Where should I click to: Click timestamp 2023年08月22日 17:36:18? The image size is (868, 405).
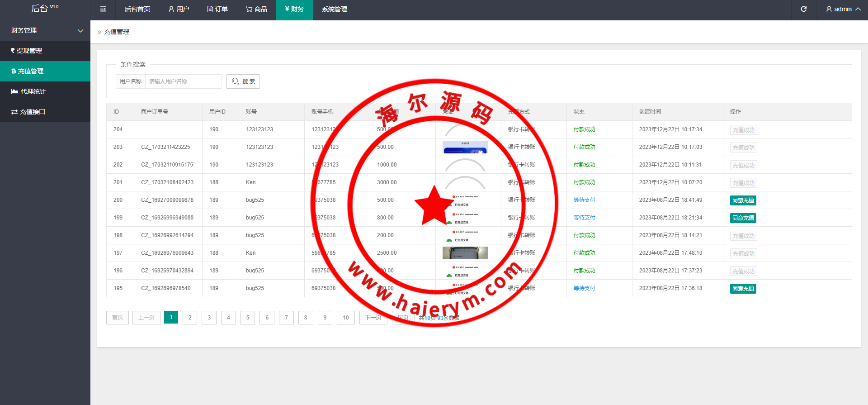coord(670,288)
